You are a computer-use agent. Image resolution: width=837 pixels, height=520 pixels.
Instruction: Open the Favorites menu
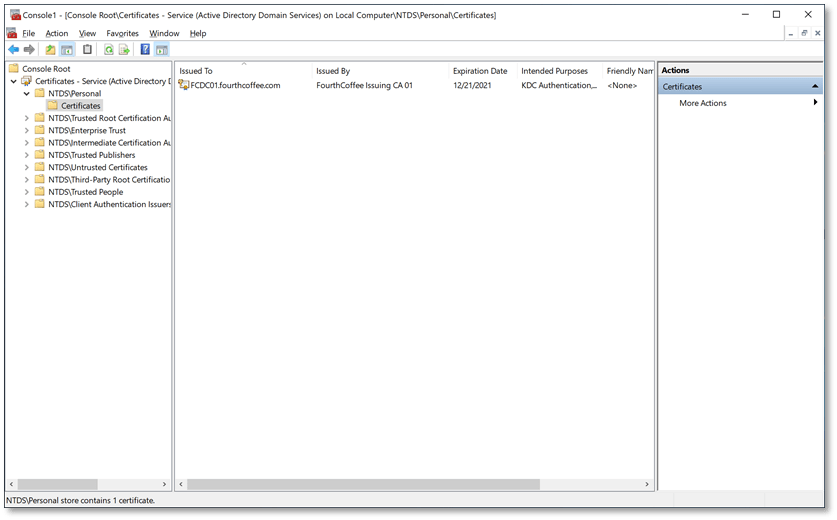click(x=122, y=34)
